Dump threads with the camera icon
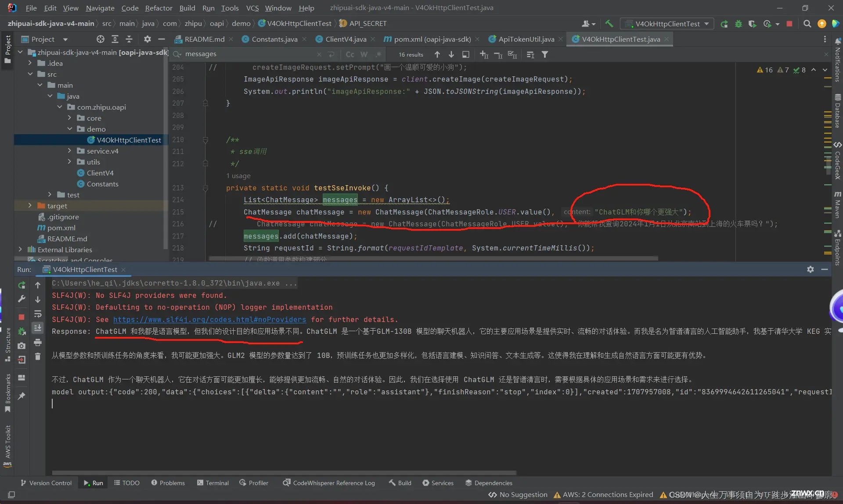Viewport: 843px width, 504px height. [22, 346]
